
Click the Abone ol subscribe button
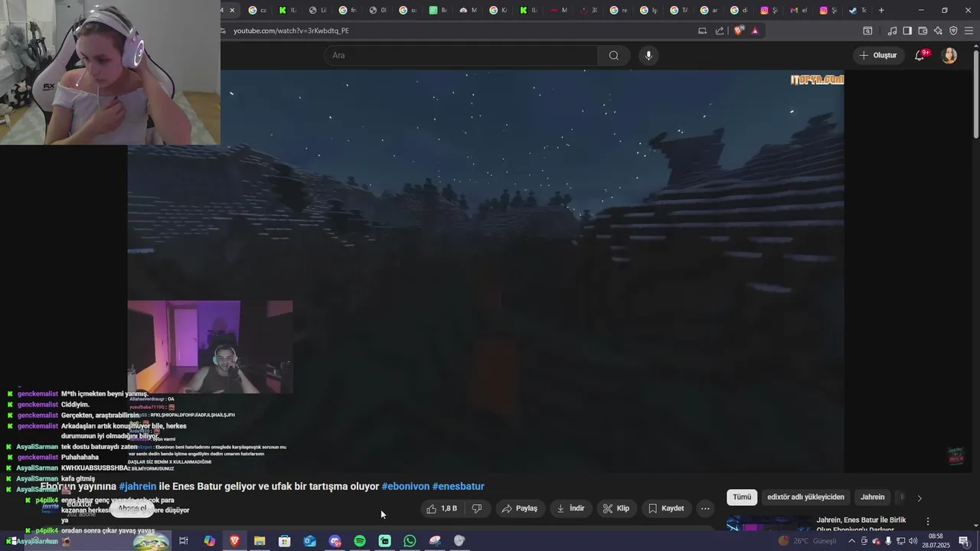(132, 509)
